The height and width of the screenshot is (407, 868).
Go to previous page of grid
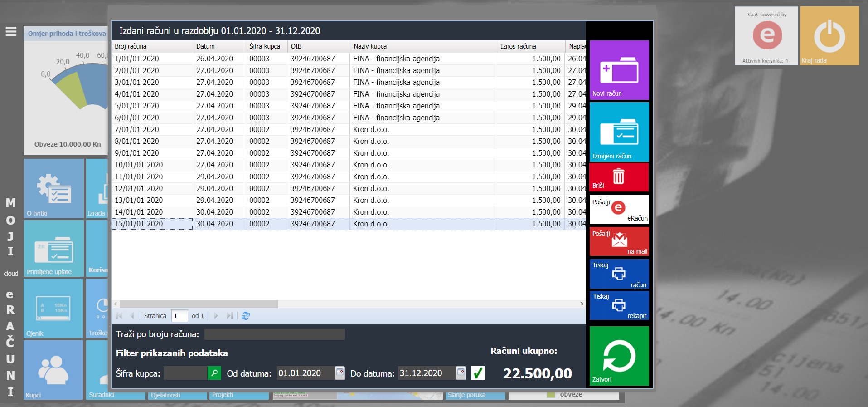pyautogui.click(x=132, y=316)
